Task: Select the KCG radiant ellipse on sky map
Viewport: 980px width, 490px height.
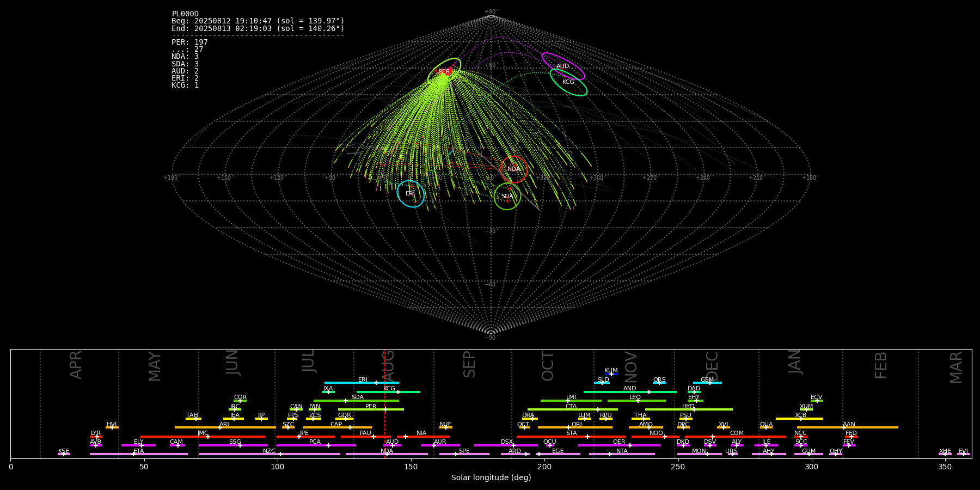Action: (x=568, y=82)
